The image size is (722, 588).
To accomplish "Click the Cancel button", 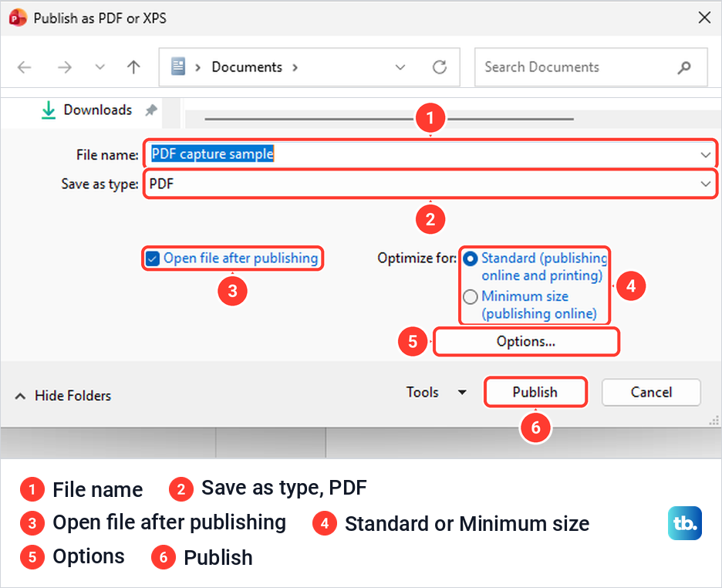I will click(651, 392).
